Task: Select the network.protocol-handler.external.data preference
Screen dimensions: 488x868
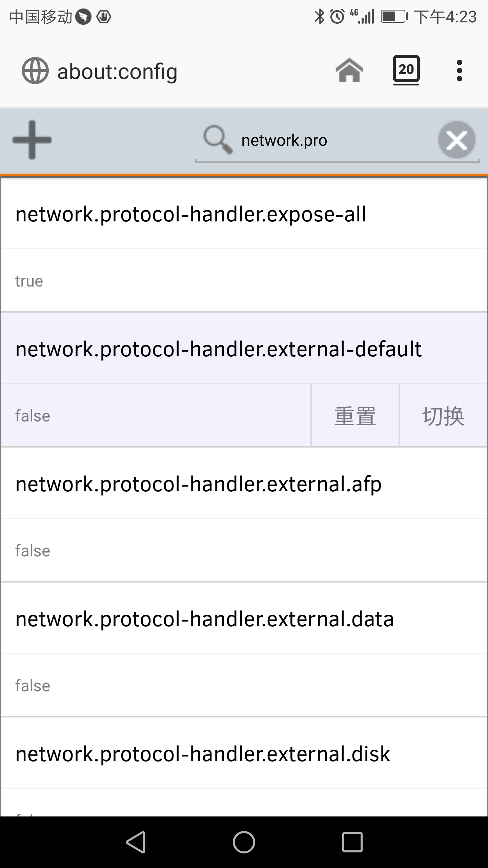Action: tap(244, 619)
